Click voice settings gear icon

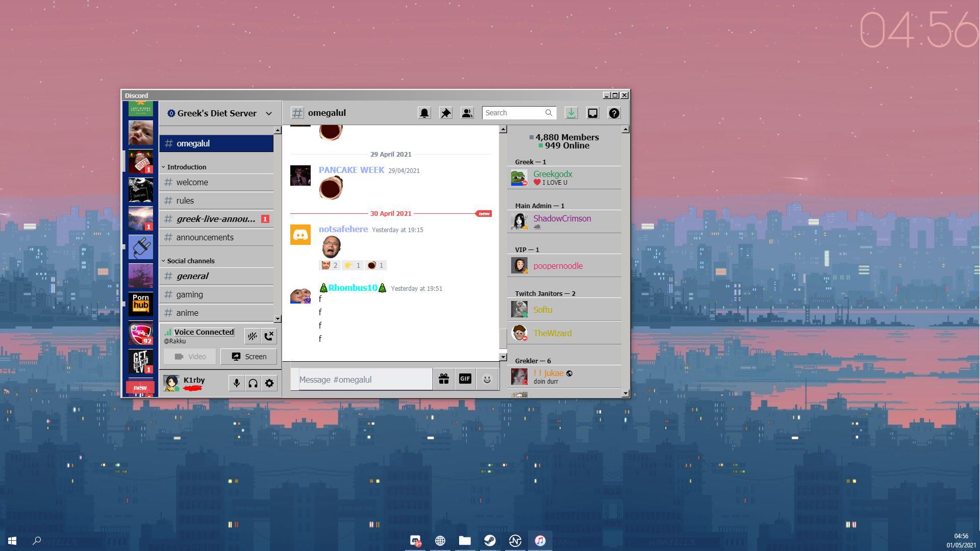click(268, 383)
